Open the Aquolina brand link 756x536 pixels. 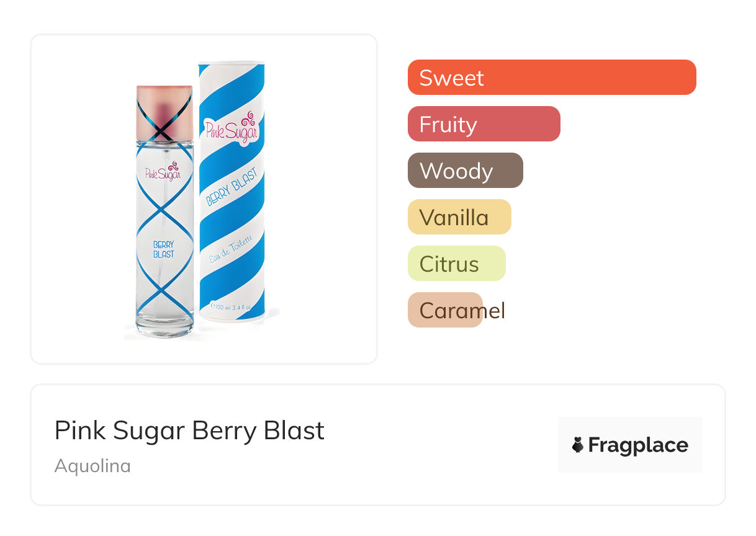(x=92, y=466)
